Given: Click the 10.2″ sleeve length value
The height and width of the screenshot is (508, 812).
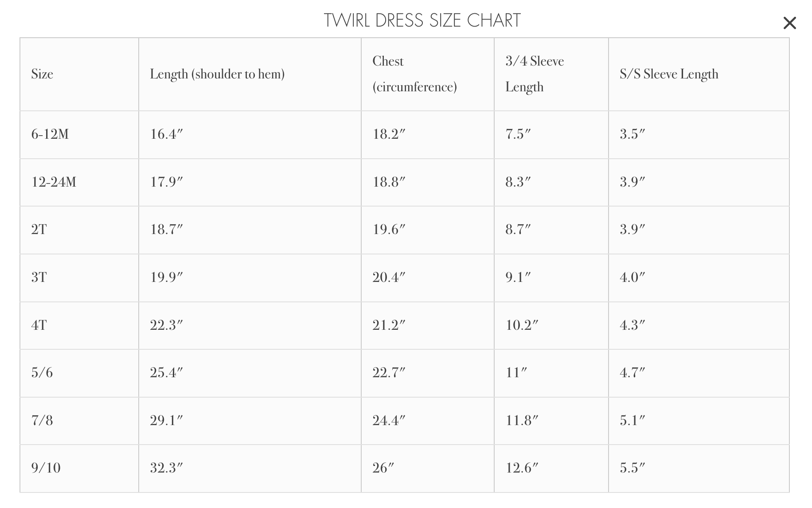Looking at the screenshot, I should coord(522,325).
